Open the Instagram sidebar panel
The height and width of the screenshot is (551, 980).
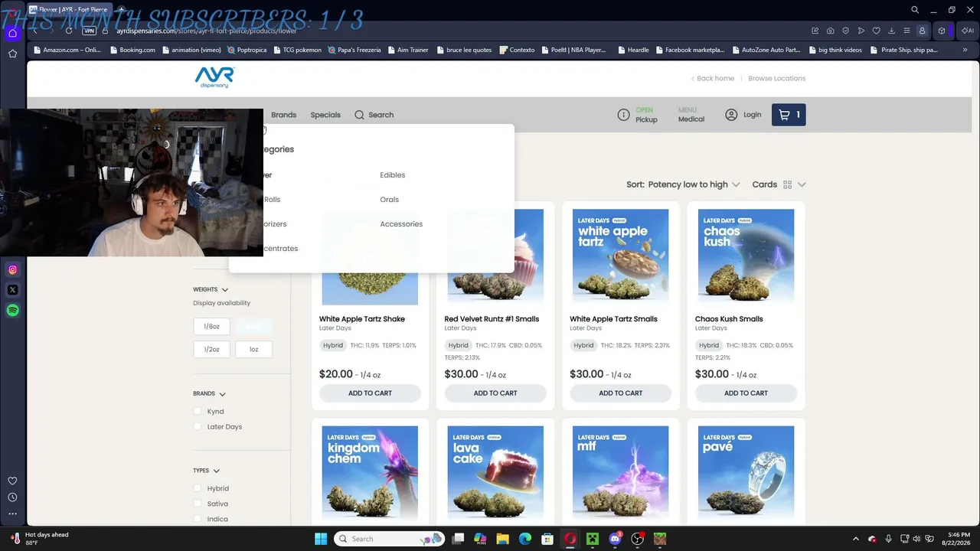click(x=12, y=269)
